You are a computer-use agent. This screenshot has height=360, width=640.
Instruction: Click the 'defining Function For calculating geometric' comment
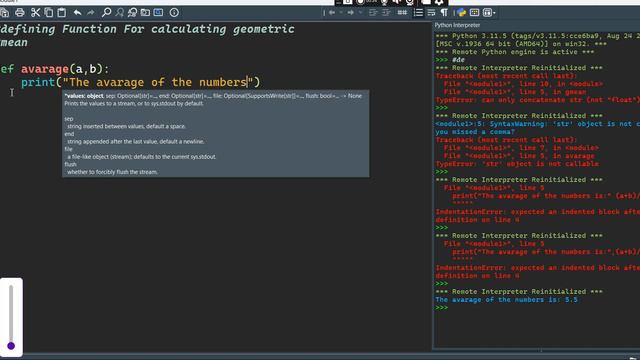[147, 29]
